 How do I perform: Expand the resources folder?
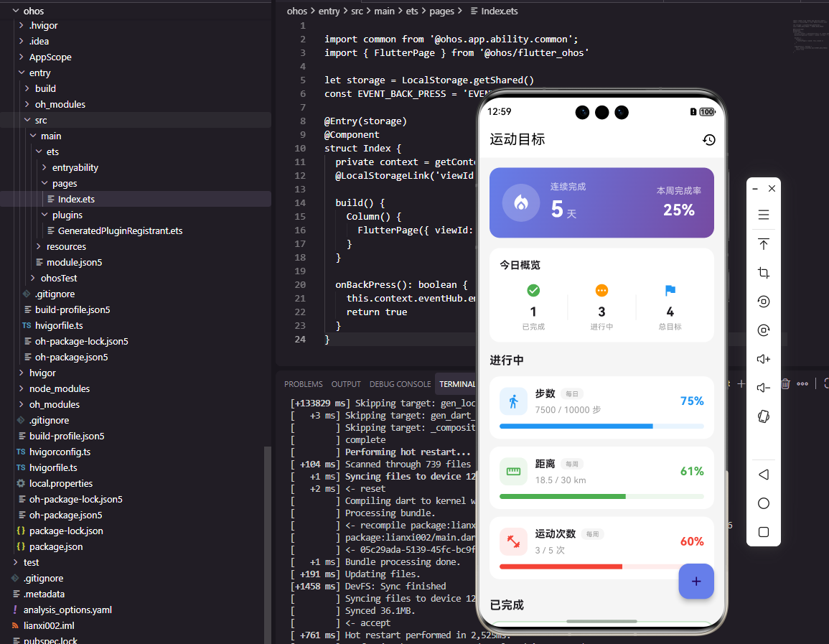click(x=39, y=246)
